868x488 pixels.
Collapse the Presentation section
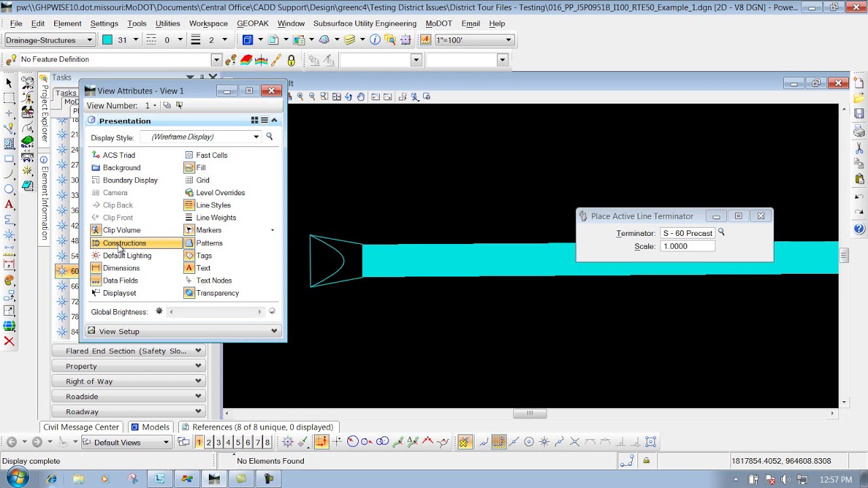coord(274,121)
